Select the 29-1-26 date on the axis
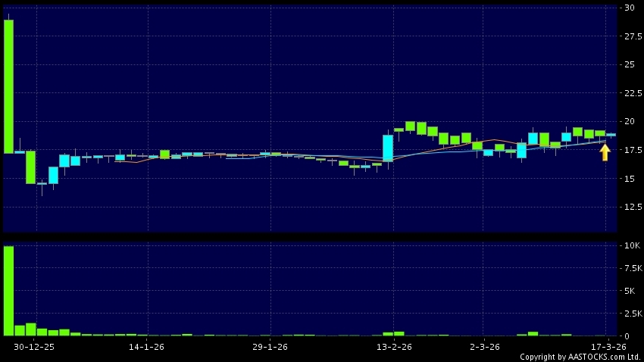 click(x=270, y=347)
